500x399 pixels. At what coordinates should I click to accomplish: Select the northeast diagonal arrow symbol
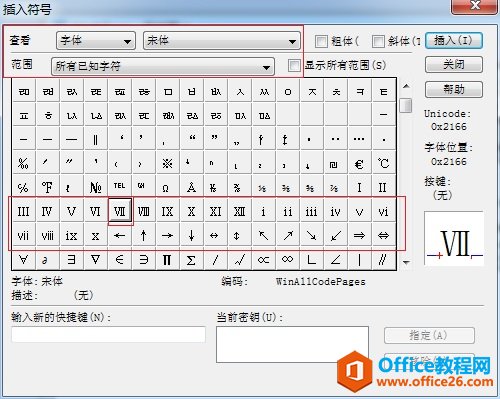click(x=288, y=235)
